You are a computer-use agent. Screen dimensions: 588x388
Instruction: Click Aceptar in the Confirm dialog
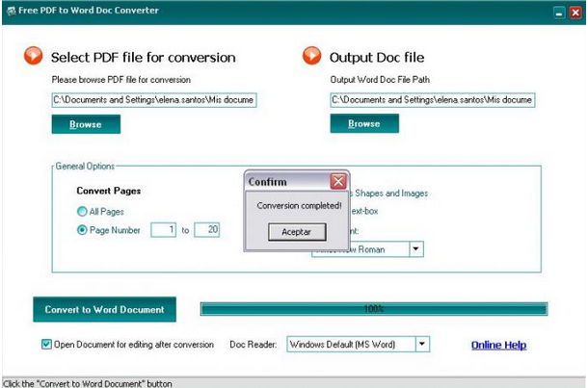click(297, 232)
